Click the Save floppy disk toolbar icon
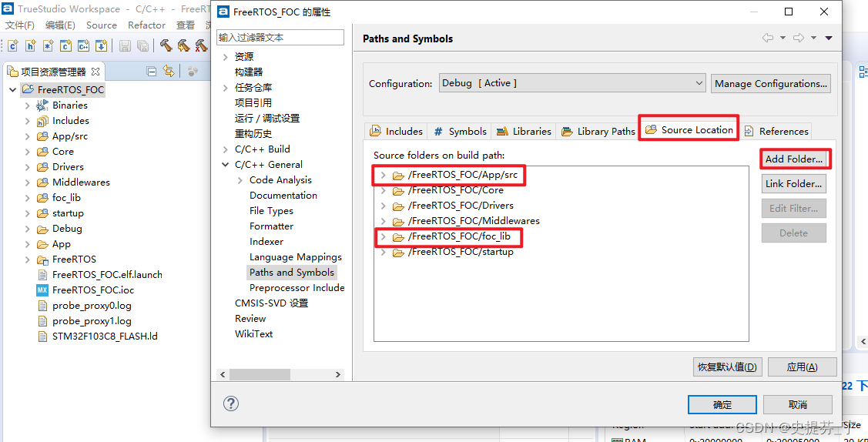The width and height of the screenshot is (868, 442). pyautogui.click(x=125, y=46)
